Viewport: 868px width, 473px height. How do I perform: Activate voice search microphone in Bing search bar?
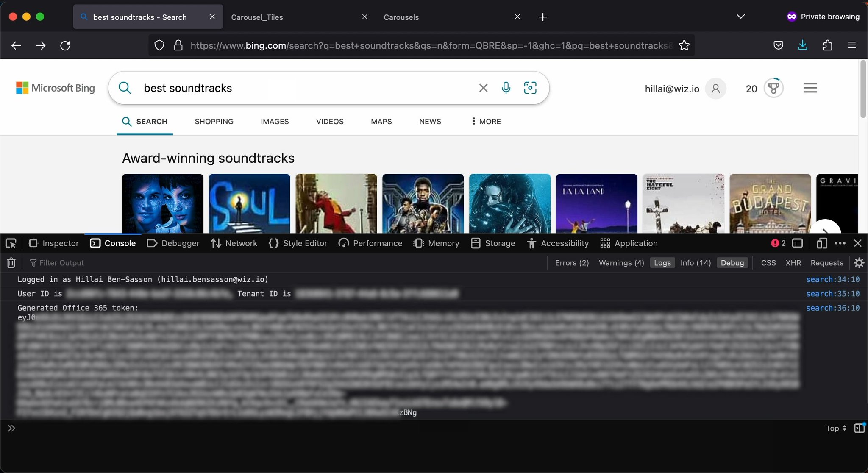(506, 88)
